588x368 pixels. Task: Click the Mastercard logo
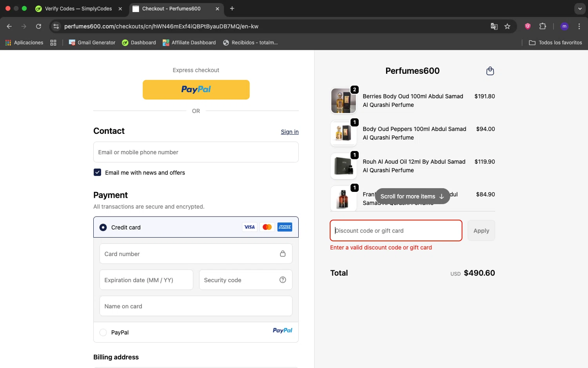[267, 227]
